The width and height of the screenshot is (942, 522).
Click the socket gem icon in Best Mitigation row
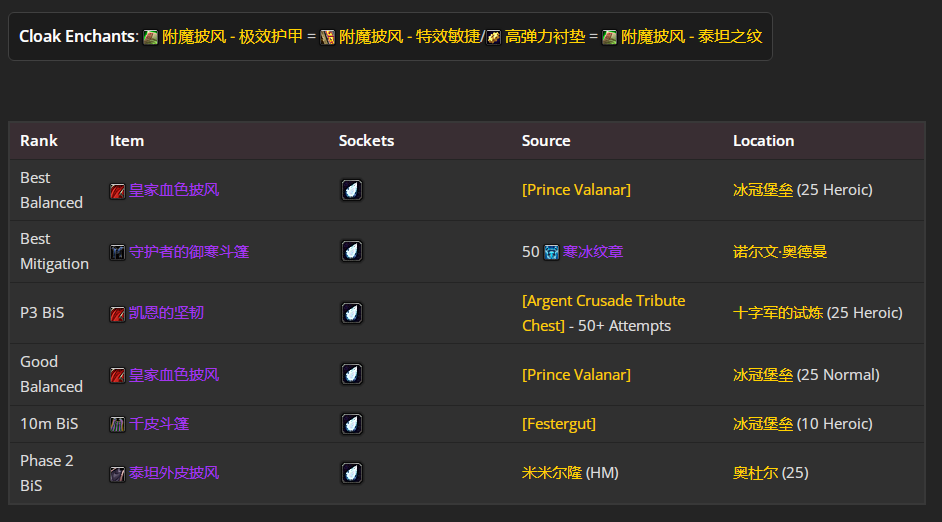(351, 252)
